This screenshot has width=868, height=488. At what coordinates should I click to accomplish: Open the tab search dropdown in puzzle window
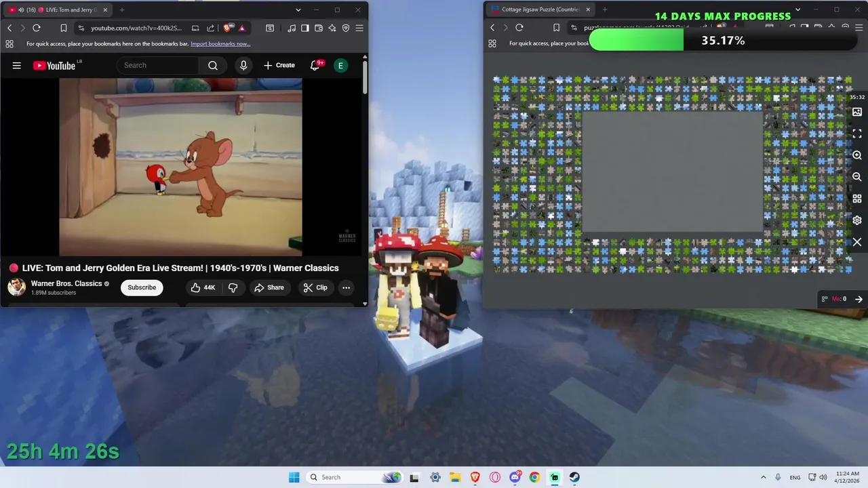click(797, 10)
